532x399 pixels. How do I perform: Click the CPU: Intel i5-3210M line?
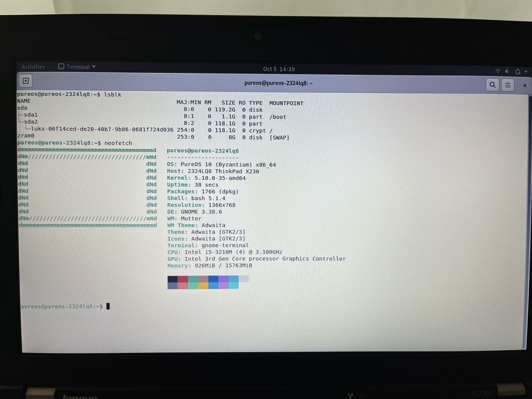225,252
